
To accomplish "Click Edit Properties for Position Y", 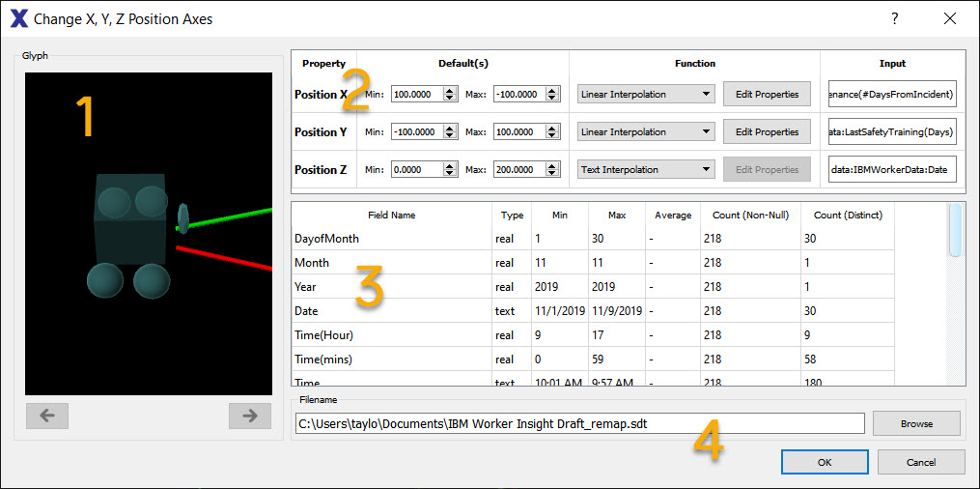I will tap(767, 132).
